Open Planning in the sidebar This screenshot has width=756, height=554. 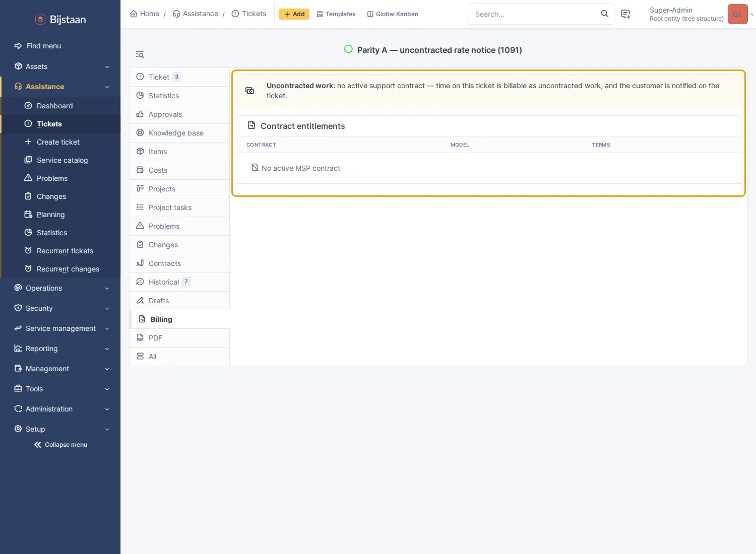coord(61,215)
